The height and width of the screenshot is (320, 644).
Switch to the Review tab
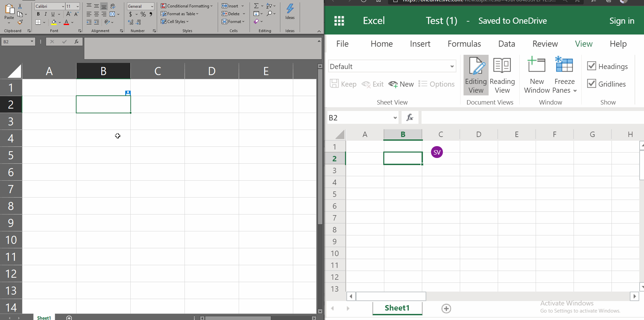[x=545, y=44]
